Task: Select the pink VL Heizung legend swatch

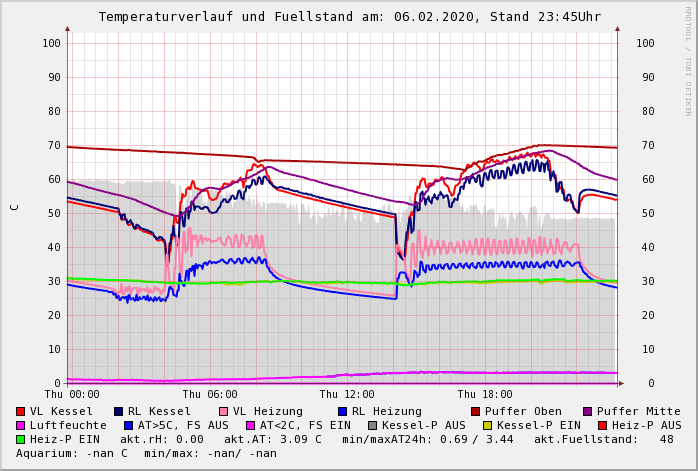Action: pyautogui.click(x=224, y=411)
